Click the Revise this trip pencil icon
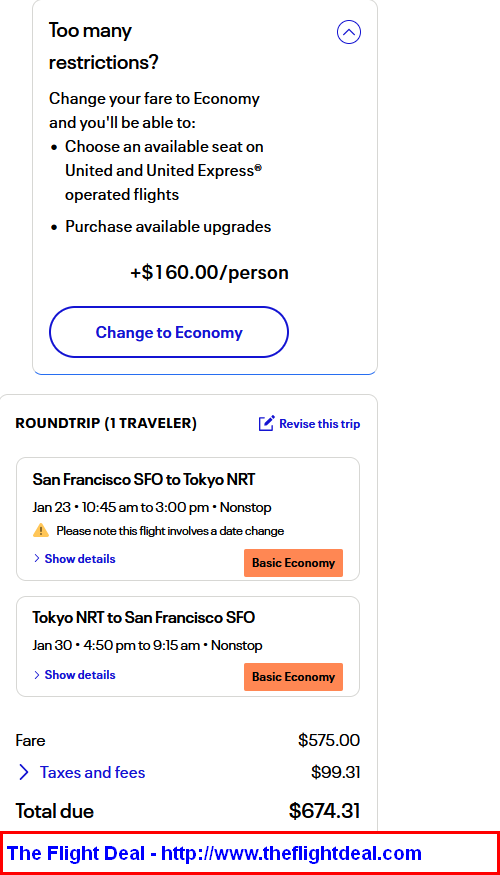The width and height of the screenshot is (500, 875). pyautogui.click(x=266, y=424)
